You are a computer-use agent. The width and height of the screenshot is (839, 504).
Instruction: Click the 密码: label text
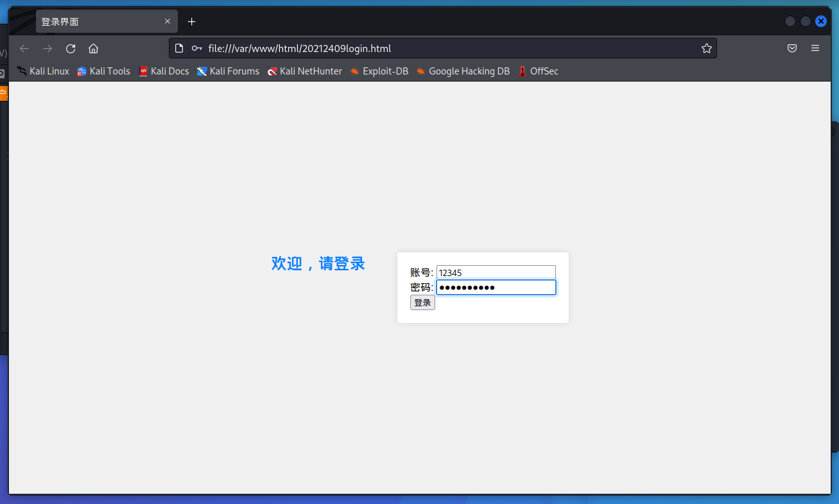[422, 287]
